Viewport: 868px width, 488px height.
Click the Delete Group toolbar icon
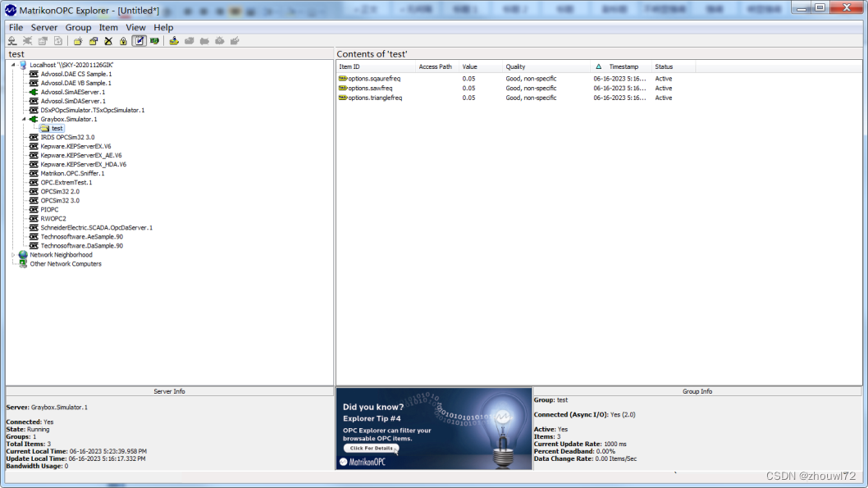(x=107, y=41)
